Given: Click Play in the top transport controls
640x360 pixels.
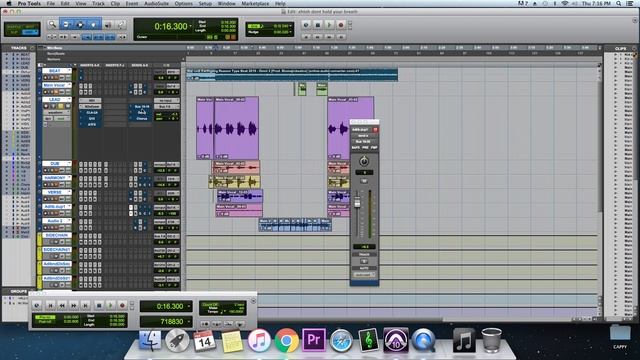Looking at the screenshot, I should click(329, 25).
